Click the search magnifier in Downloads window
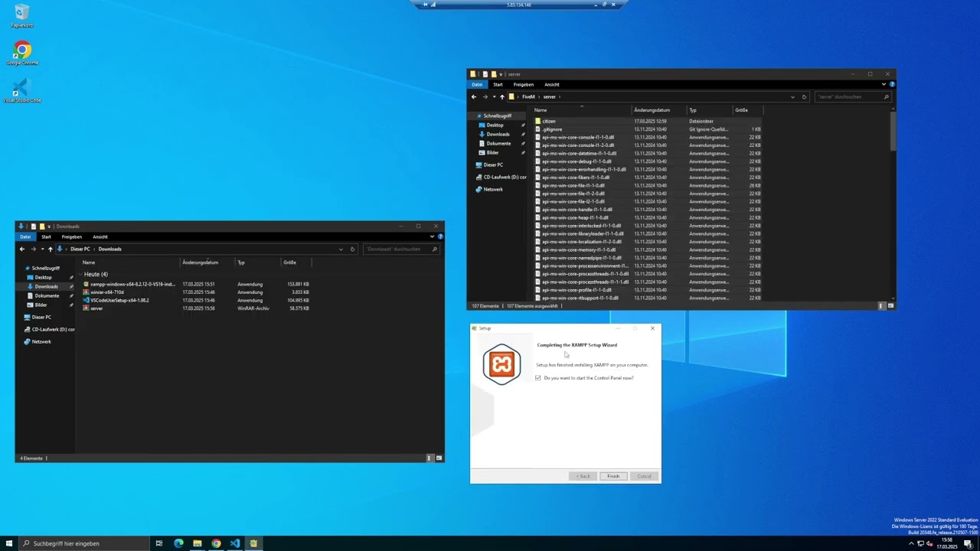This screenshot has width=980, height=551. pyautogui.click(x=435, y=249)
